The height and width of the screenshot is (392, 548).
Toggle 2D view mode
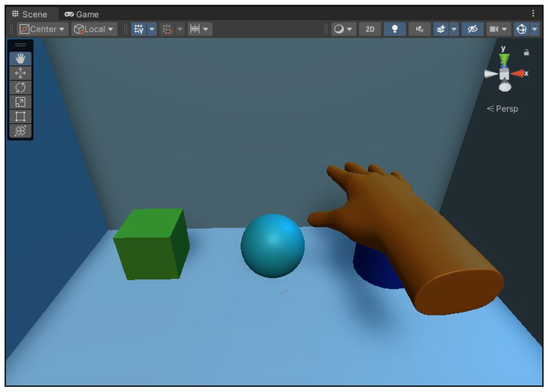coord(370,29)
